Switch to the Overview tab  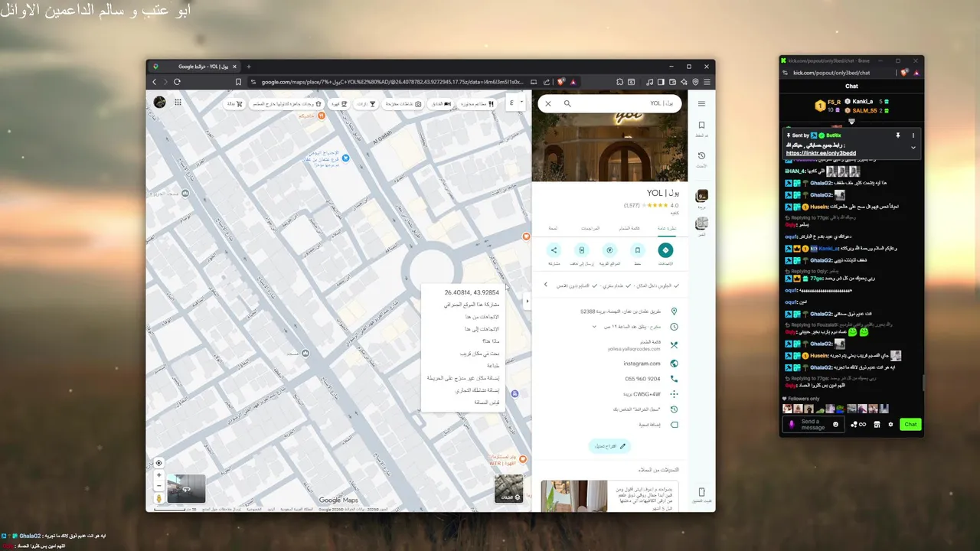668,228
